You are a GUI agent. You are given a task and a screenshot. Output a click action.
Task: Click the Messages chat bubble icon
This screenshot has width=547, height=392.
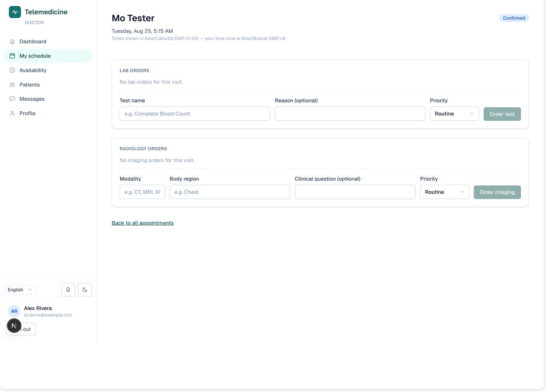pos(12,99)
